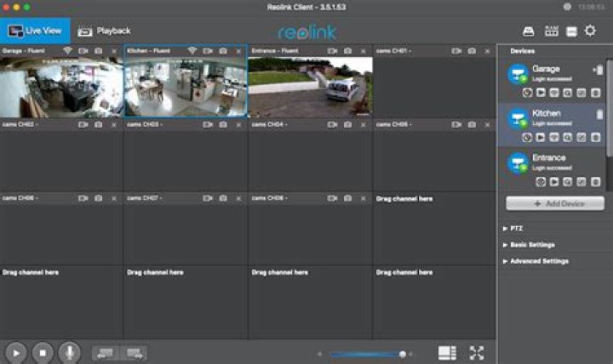Viewport: 613px width, 364px height.
Task: Close the Entrance camera stream
Action: pyautogui.click(x=364, y=51)
